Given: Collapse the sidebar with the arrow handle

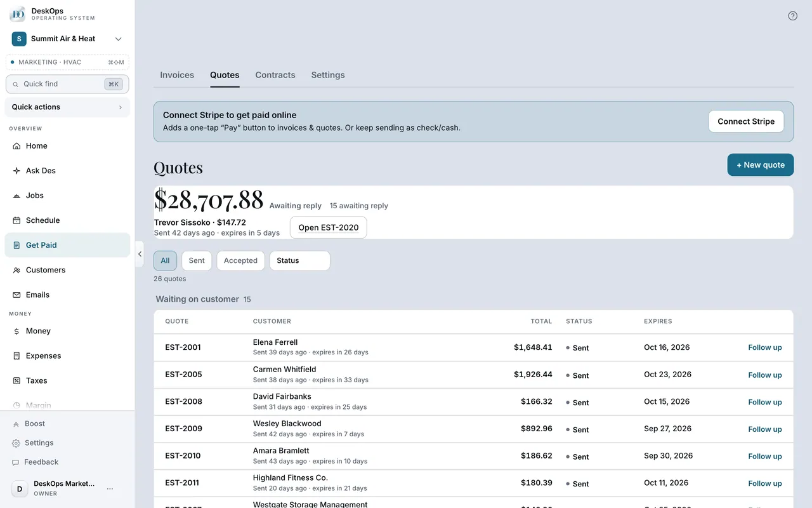Looking at the screenshot, I should 140,254.
